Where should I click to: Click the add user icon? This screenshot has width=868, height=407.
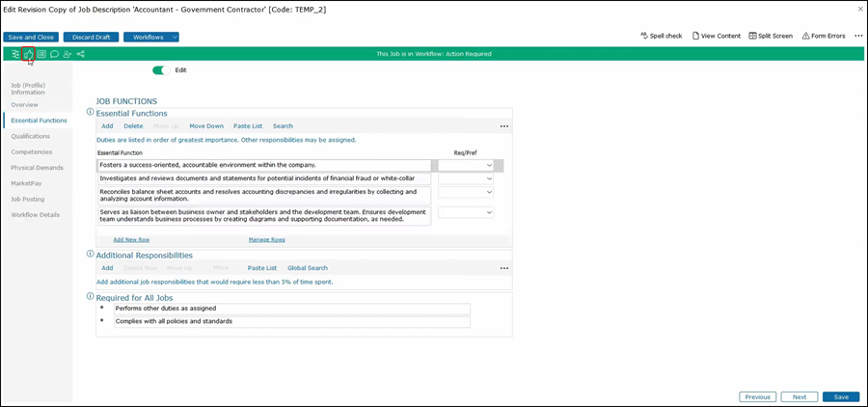(x=68, y=54)
